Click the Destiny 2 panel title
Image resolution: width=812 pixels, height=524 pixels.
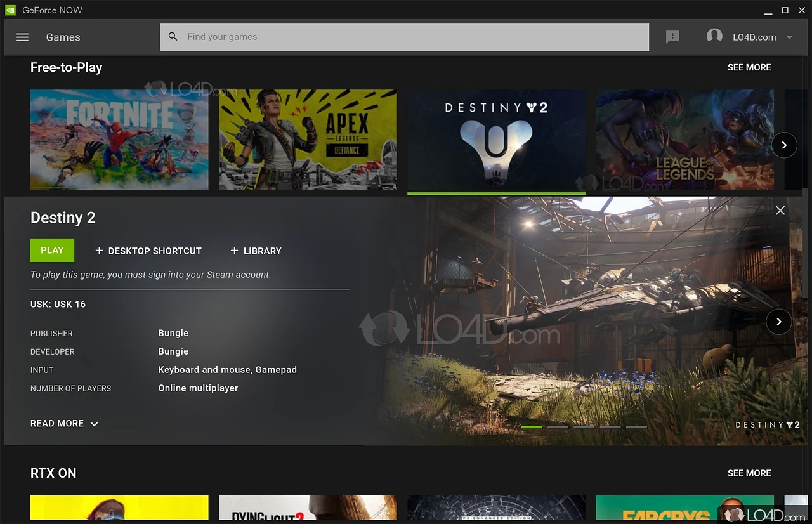(x=63, y=218)
